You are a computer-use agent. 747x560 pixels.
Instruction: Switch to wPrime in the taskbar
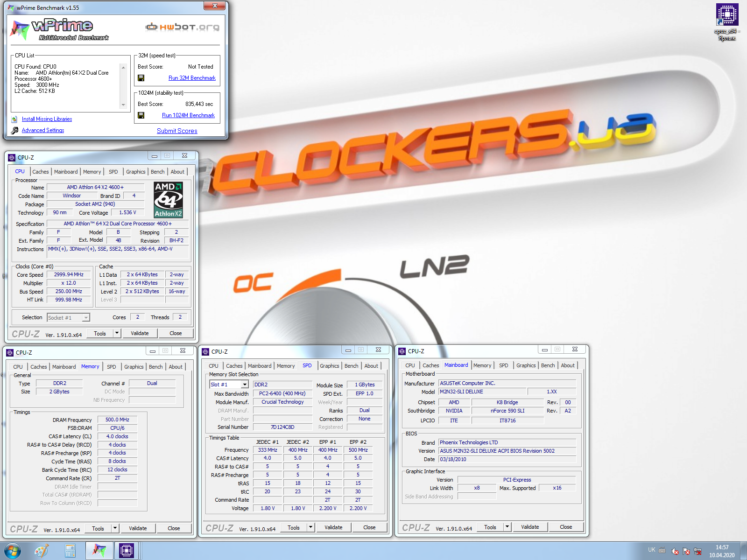tap(99, 551)
